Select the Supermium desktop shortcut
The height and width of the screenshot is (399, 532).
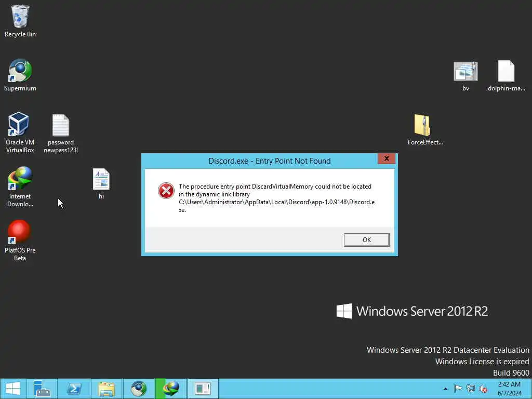click(x=20, y=75)
